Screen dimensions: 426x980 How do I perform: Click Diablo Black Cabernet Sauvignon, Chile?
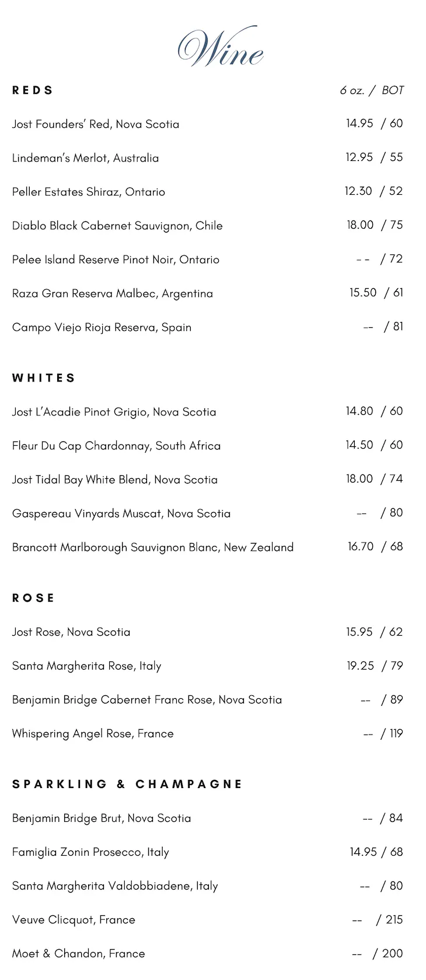tap(117, 226)
